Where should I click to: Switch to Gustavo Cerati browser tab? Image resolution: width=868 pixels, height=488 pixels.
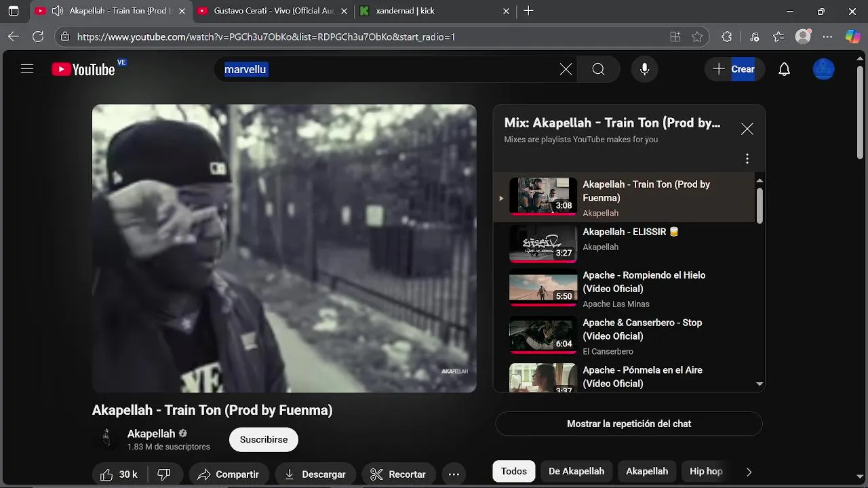click(273, 11)
